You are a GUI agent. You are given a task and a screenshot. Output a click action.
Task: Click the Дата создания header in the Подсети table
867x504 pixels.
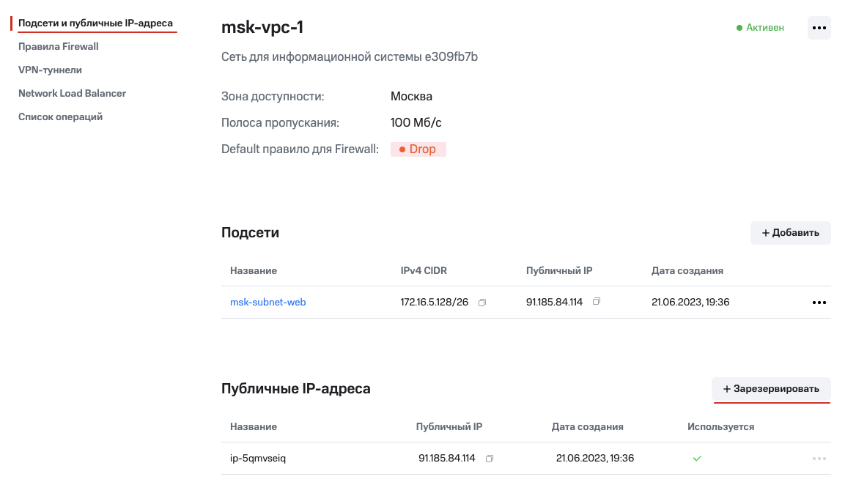coord(687,271)
